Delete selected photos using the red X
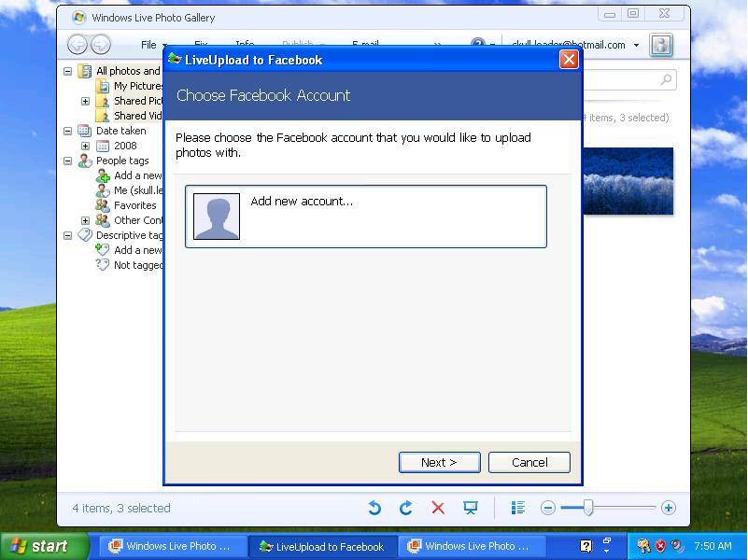Image resolution: width=748 pixels, height=560 pixels. (x=438, y=508)
